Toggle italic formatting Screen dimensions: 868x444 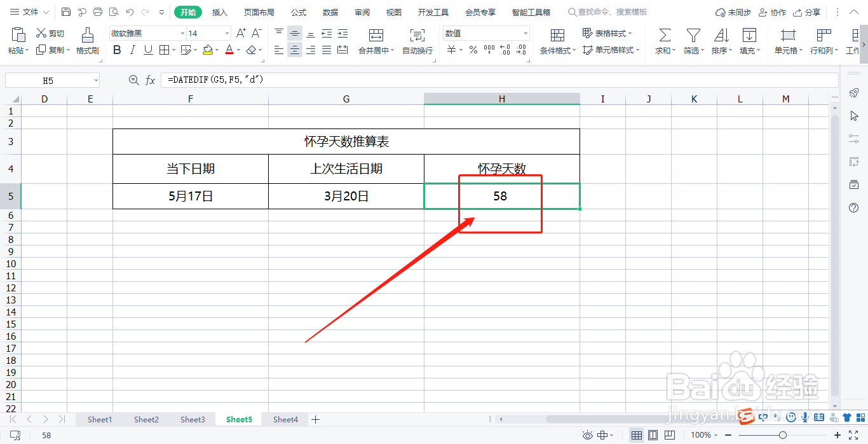click(132, 50)
